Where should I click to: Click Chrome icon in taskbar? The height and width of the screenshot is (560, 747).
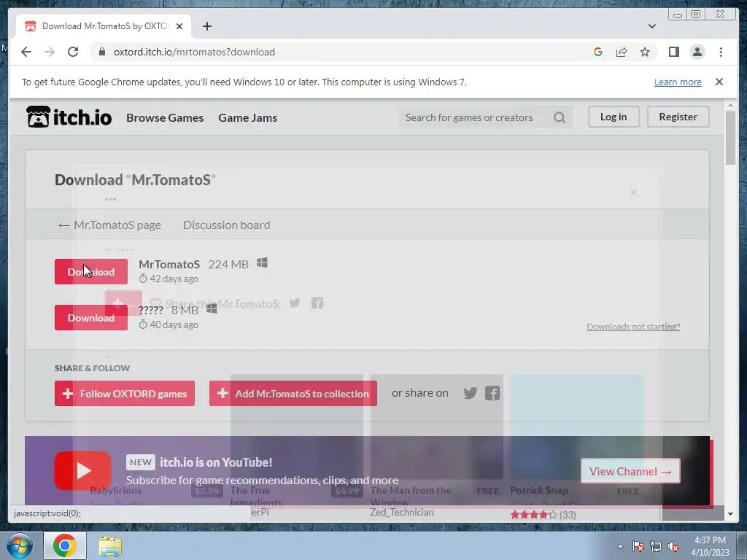pos(65,545)
